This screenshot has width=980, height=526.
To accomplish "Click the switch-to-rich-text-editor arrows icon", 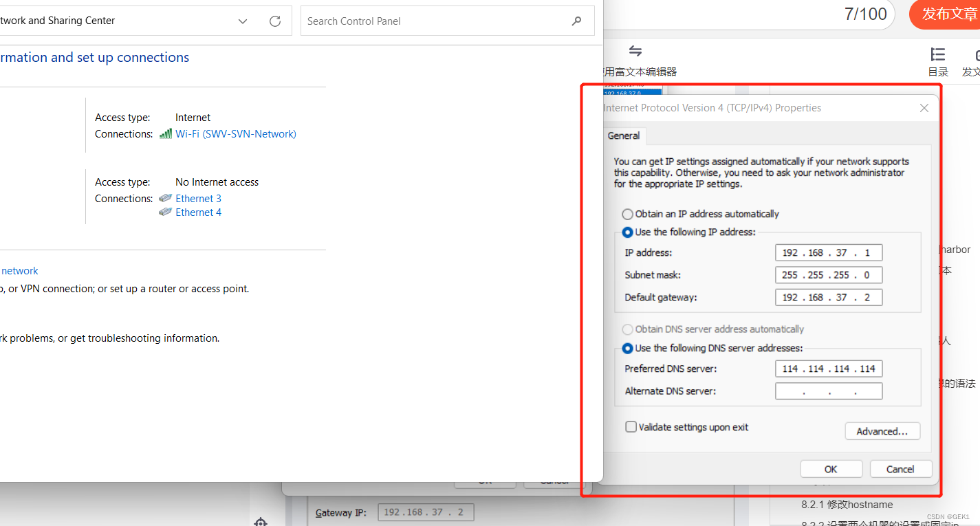I will [x=635, y=52].
